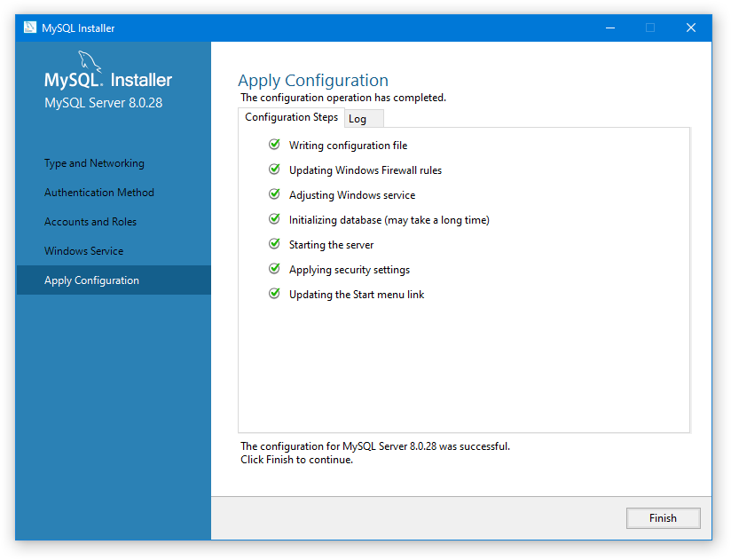Select the highlighted Apply Configuration sidebar step

(x=92, y=280)
